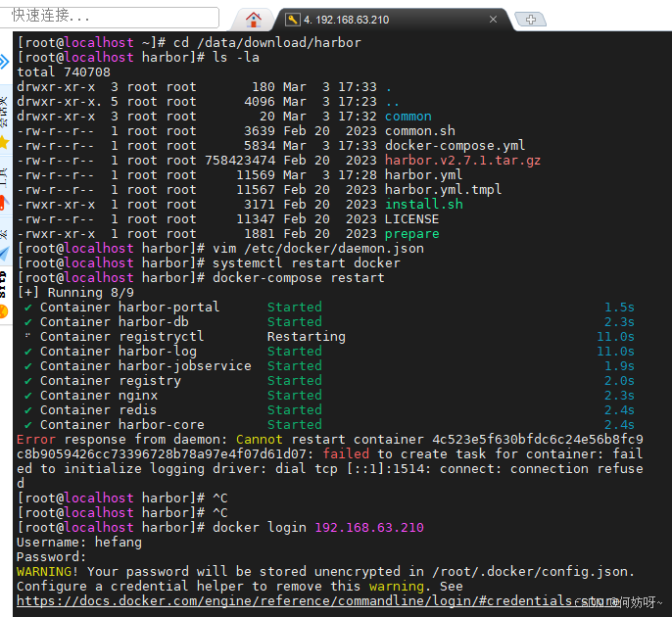Open a new tab with plus button
The width and height of the screenshot is (672, 617).
(531, 20)
